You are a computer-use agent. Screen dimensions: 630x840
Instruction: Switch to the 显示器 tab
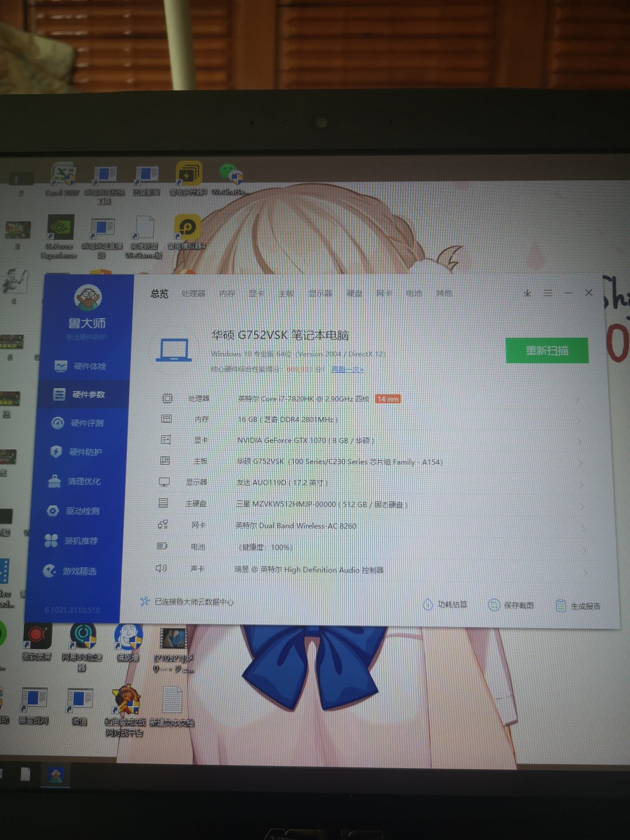[x=320, y=293]
